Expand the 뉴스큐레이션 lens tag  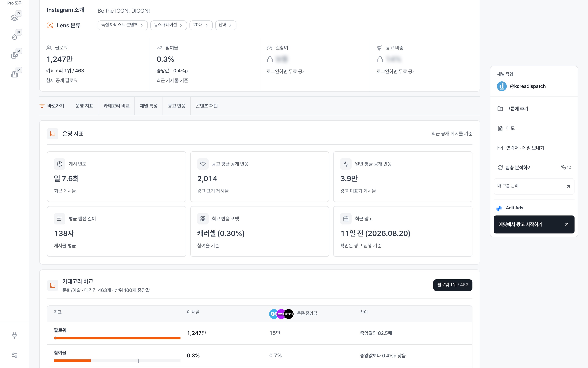(x=168, y=25)
